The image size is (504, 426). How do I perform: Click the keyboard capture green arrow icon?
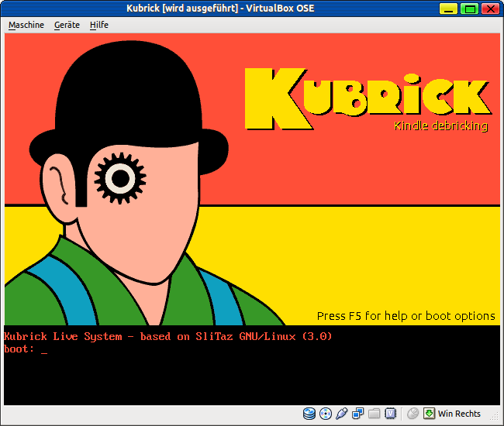(x=429, y=414)
